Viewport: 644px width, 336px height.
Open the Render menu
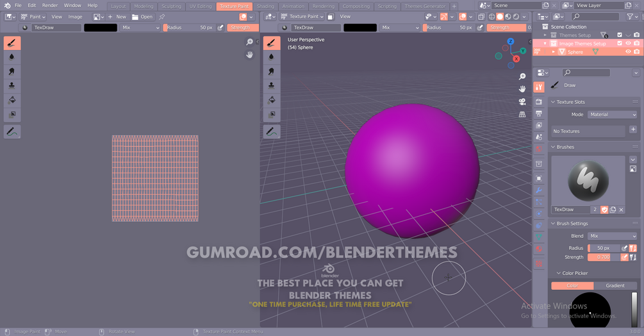[x=50, y=5]
